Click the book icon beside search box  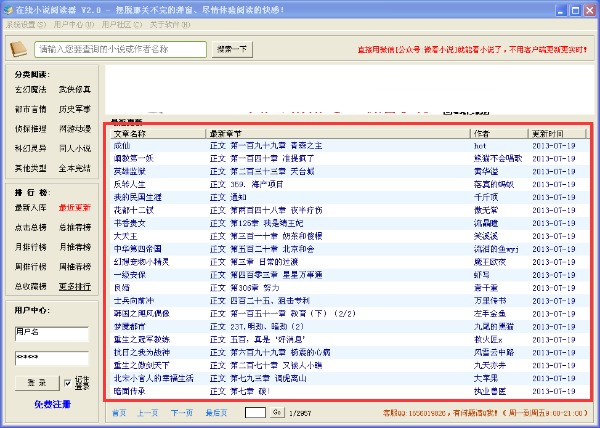pos(18,48)
